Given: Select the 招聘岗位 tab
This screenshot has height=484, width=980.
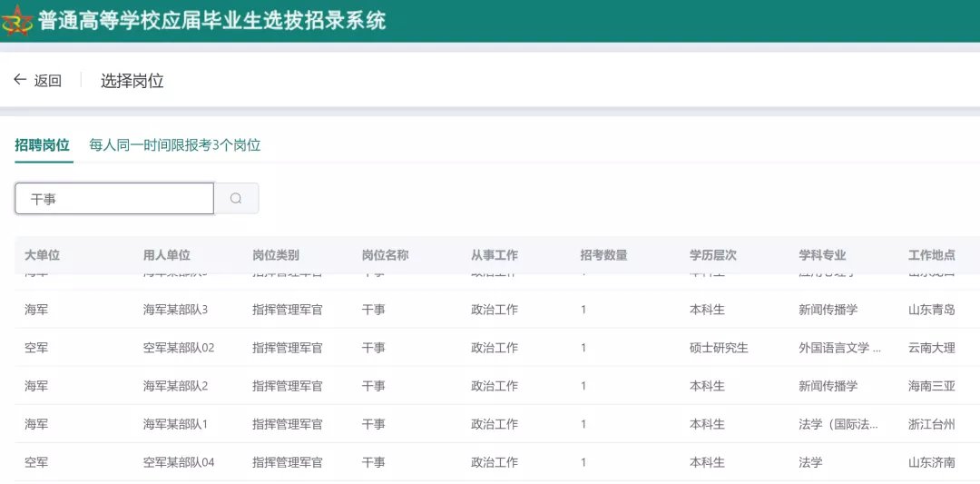Looking at the screenshot, I should 42,145.
